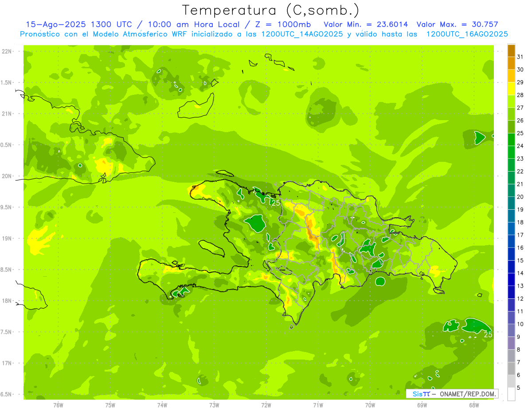This screenshot has height=411, width=532.
Task: Click the legend value 24
Action: click(520, 146)
